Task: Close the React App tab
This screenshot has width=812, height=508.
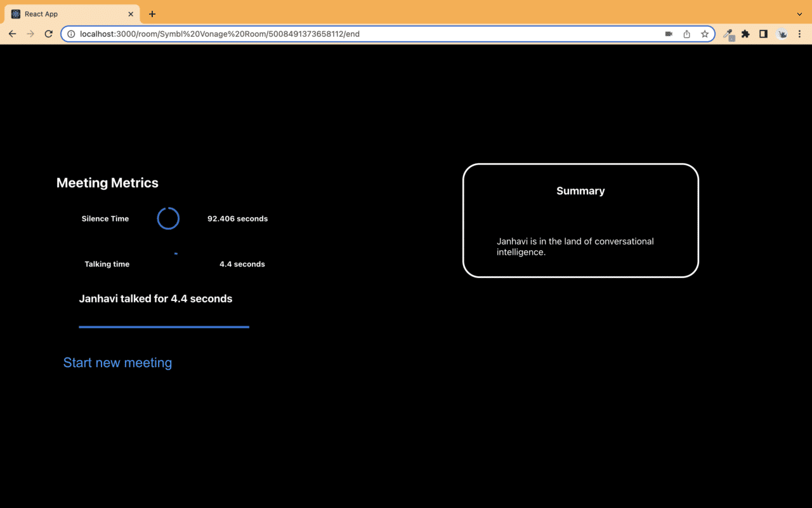Action: tap(131, 14)
